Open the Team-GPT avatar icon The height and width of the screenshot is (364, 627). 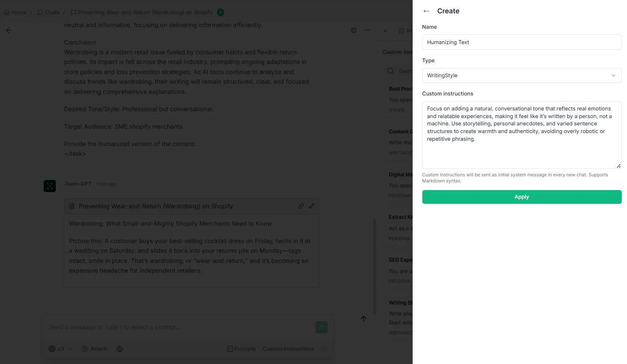click(x=50, y=186)
